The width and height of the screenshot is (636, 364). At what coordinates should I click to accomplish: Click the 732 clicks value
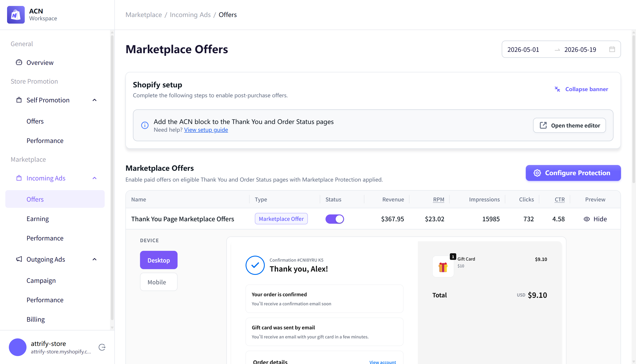tap(529, 219)
